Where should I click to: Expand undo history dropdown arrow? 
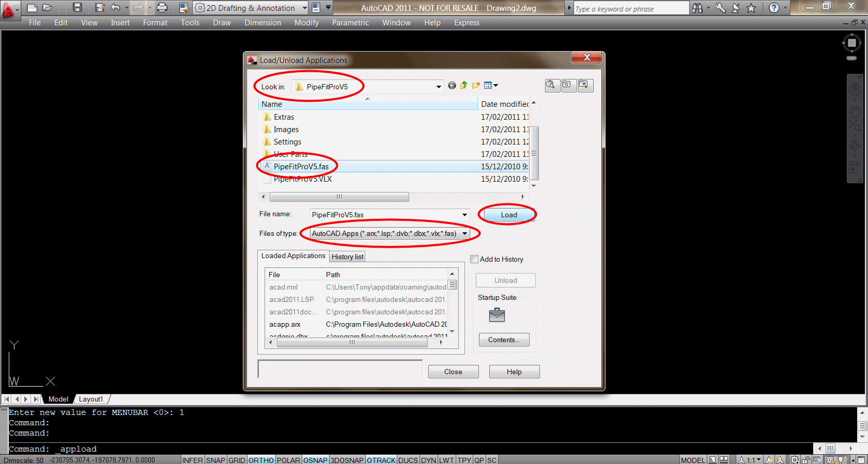[x=127, y=8]
